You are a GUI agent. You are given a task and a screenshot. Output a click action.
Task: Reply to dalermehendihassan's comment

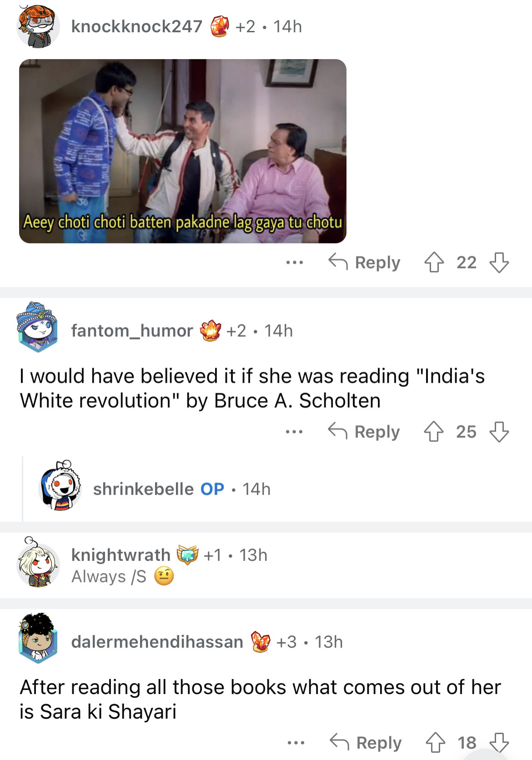(x=366, y=742)
